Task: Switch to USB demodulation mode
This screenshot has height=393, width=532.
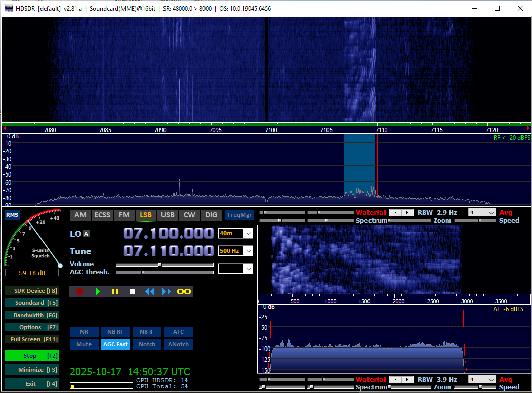Action: 168,215
